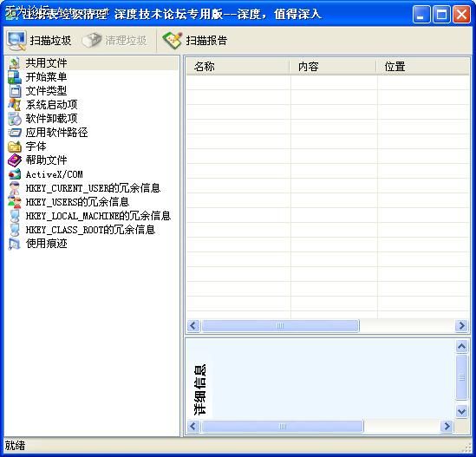Select 文件类型 in category list

click(x=46, y=91)
